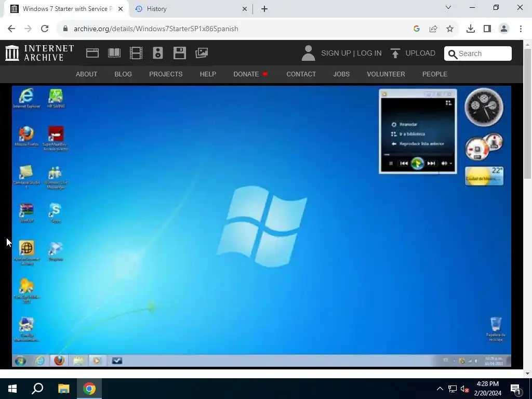Click the Windows 7 desktop screenshot image
Screen dimensions: 532x399
coord(261,226)
